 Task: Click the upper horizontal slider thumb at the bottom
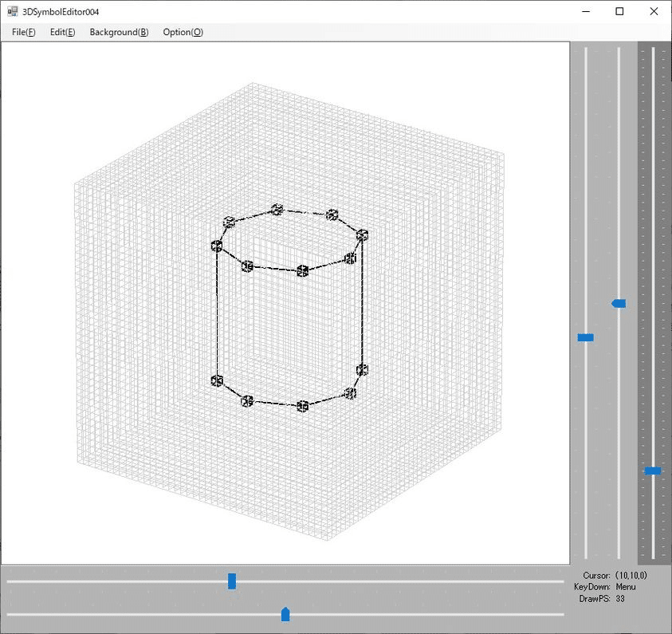pos(232,581)
